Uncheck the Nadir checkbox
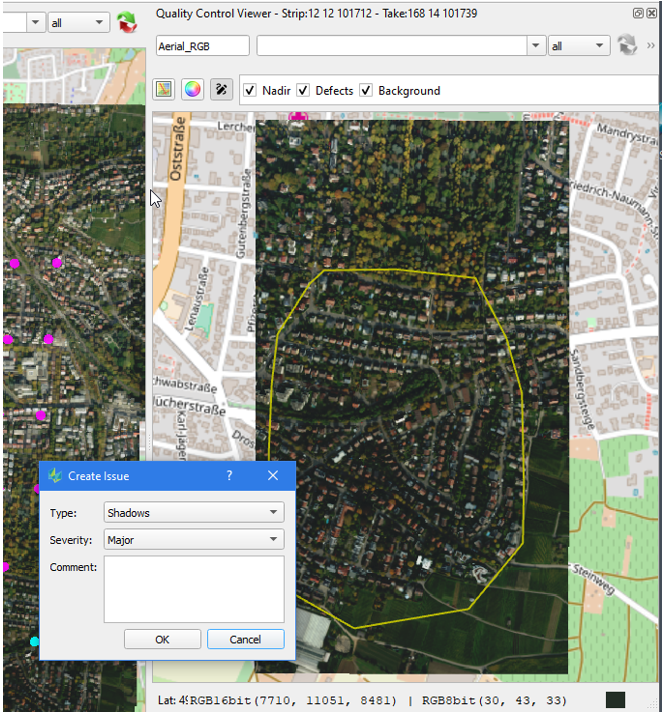Viewport: 665px width, 715px height. [x=251, y=90]
